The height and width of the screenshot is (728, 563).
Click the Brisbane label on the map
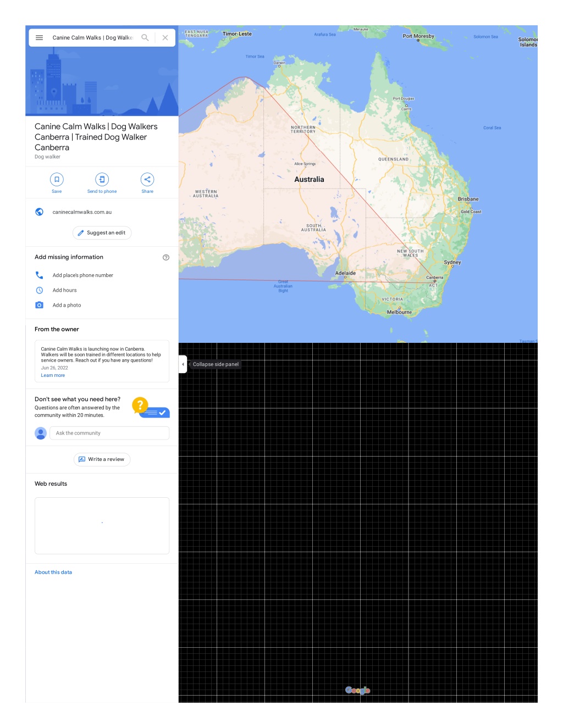pos(468,199)
